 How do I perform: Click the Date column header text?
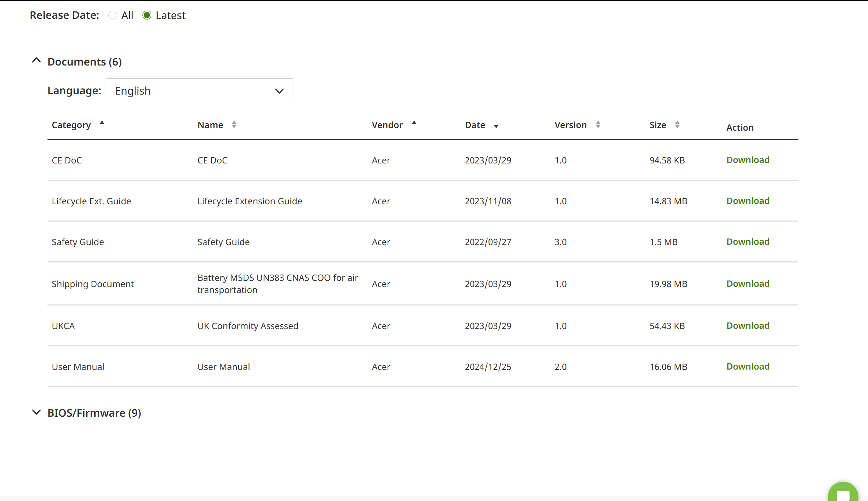coord(475,125)
